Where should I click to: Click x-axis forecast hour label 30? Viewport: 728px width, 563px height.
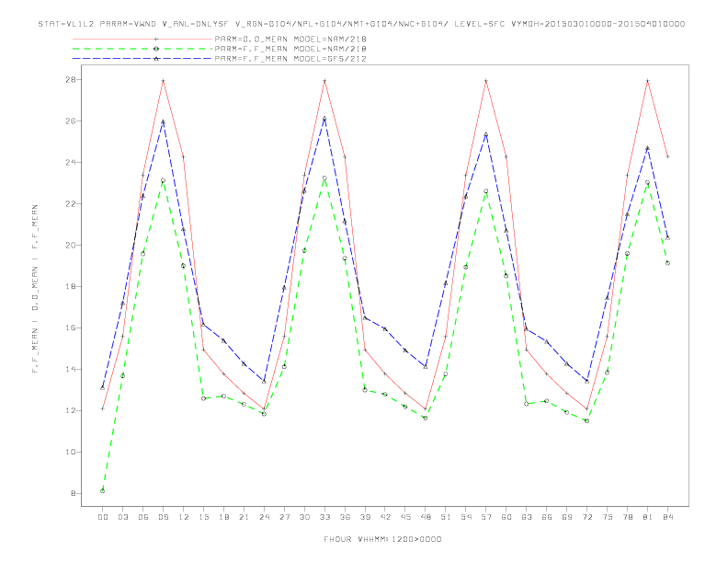click(x=304, y=517)
